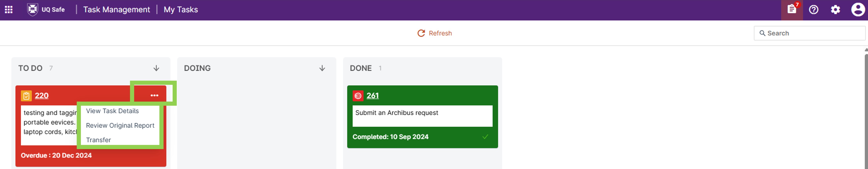The width and height of the screenshot is (868, 169).
Task: Open the settings gear icon
Action: click(835, 9)
